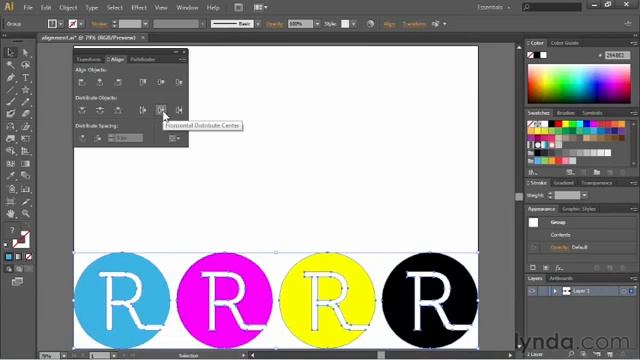Toggle Gradient mode button in toolbox

18,257
